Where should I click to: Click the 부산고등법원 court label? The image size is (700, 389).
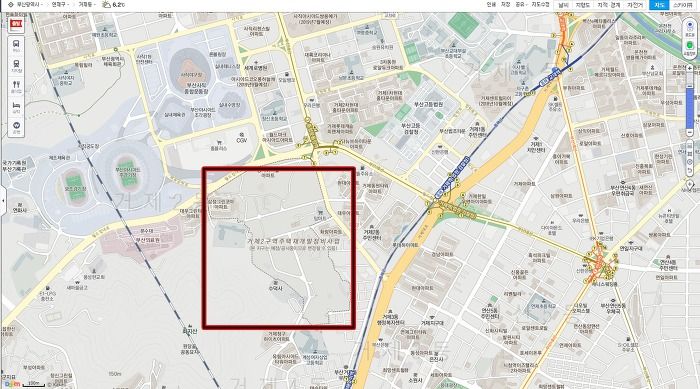428,104
